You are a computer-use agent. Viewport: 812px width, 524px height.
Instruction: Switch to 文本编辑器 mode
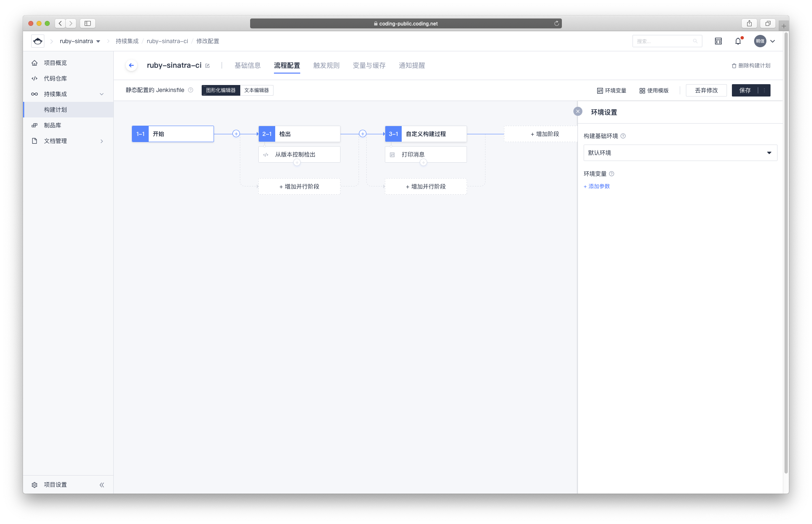click(256, 90)
